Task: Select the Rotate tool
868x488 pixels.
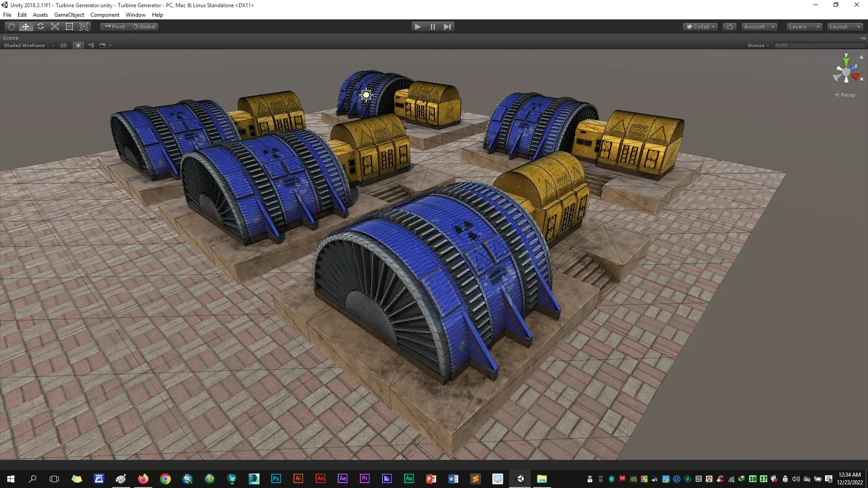Action: coord(41,27)
